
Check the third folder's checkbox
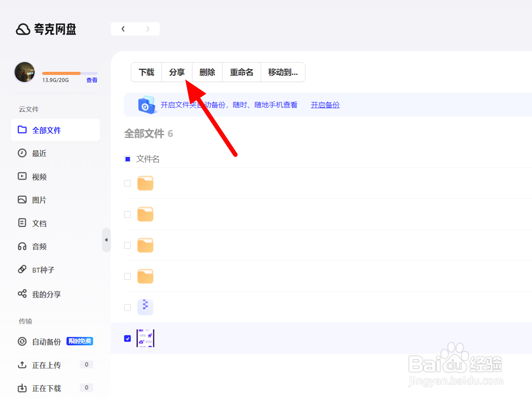coord(128,245)
